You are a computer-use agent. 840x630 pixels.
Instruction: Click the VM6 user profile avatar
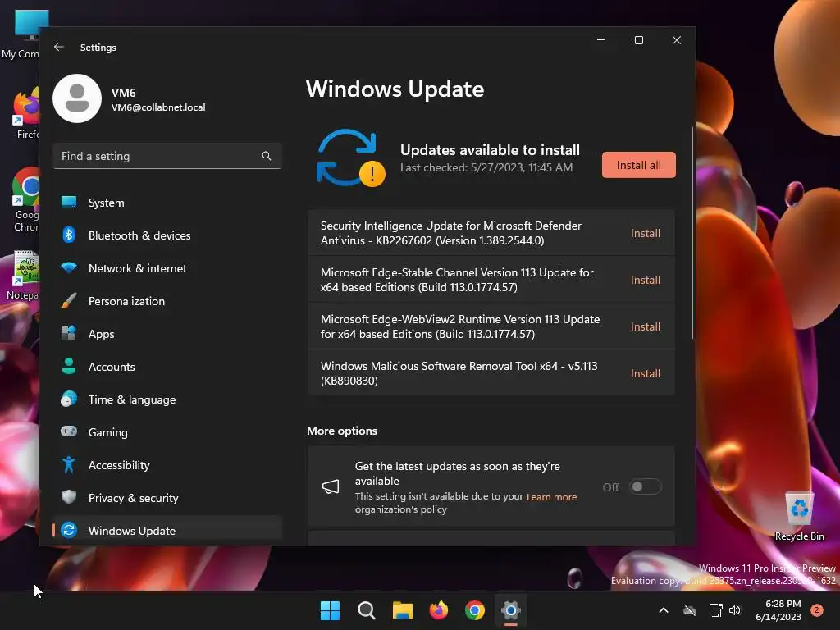click(77, 98)
